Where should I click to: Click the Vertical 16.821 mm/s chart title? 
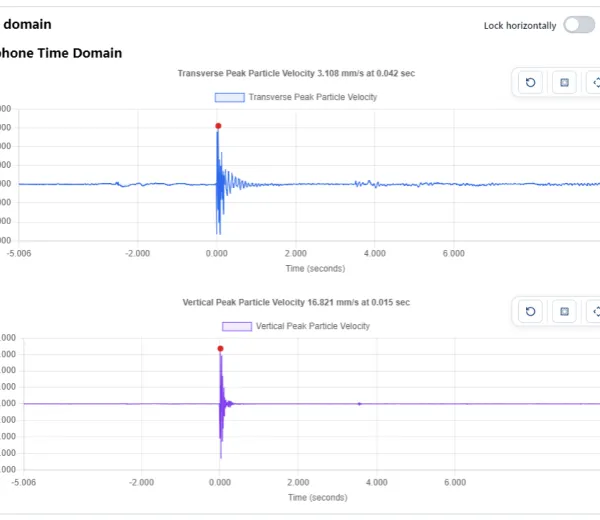296,303
